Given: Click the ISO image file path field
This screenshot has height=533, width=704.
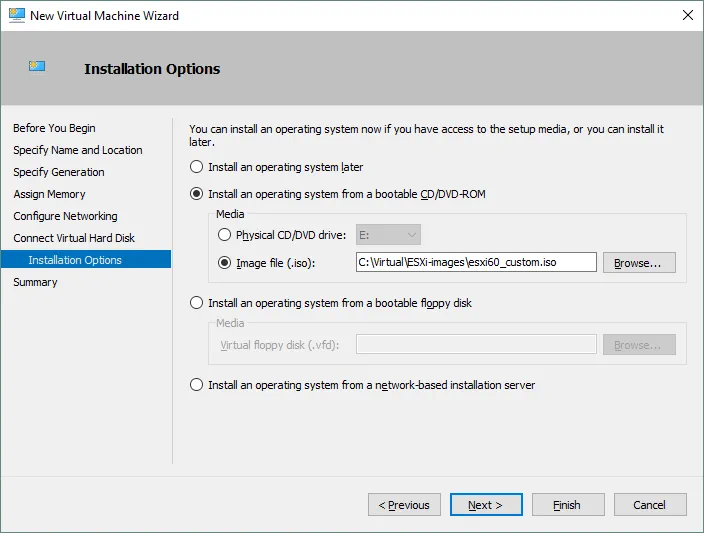Looking at the screenshot, I should coord(476,263).
